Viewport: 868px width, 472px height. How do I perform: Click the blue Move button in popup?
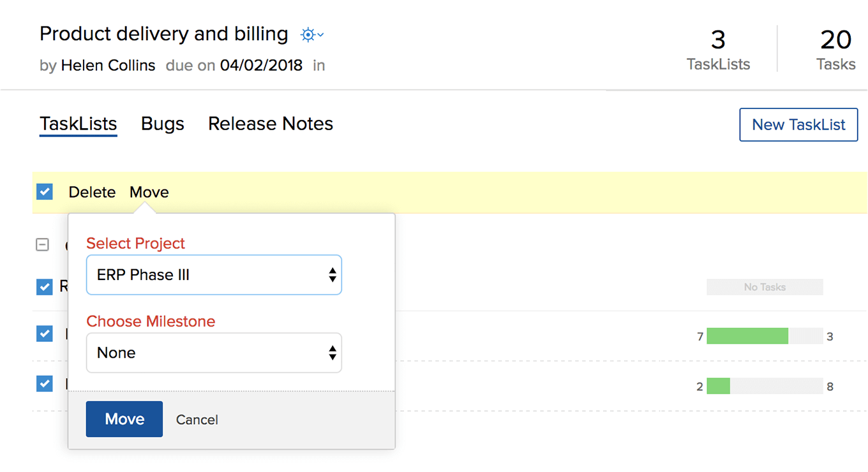124,419
